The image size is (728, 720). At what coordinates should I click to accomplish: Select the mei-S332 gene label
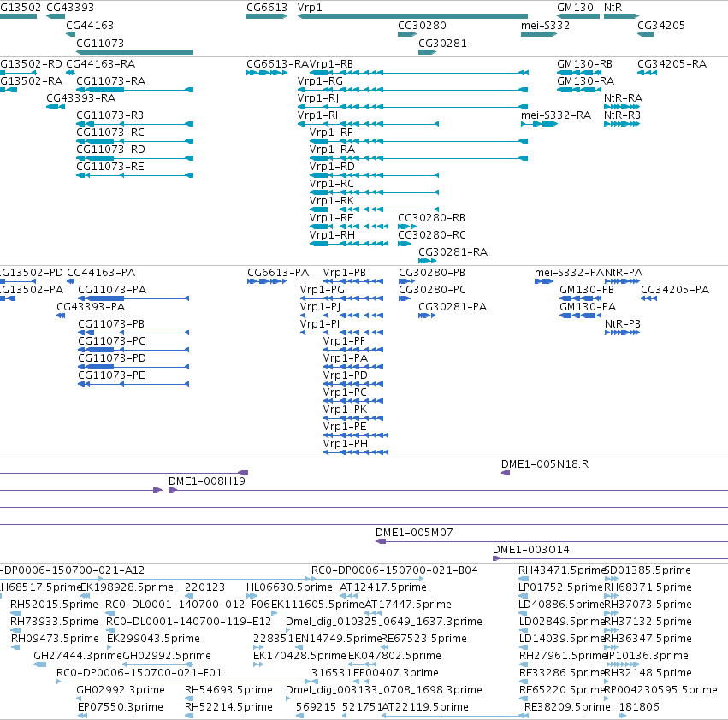[x=545, y=25]
